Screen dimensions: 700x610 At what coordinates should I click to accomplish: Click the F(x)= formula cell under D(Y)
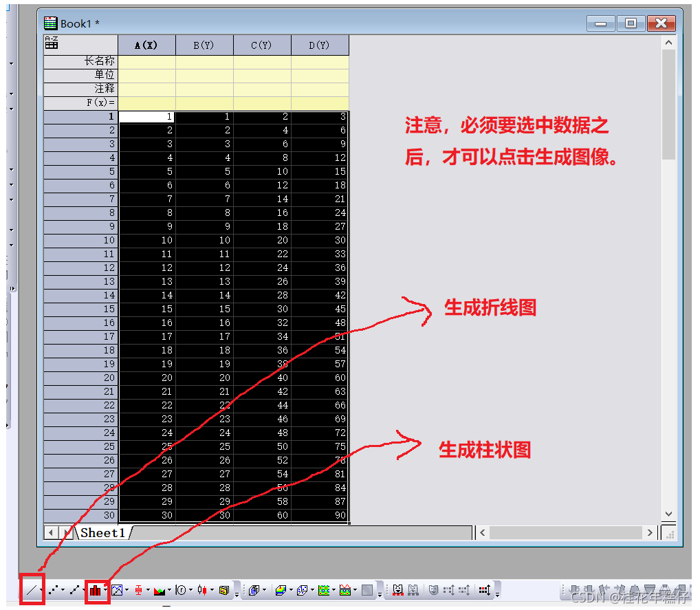point(320,103)
